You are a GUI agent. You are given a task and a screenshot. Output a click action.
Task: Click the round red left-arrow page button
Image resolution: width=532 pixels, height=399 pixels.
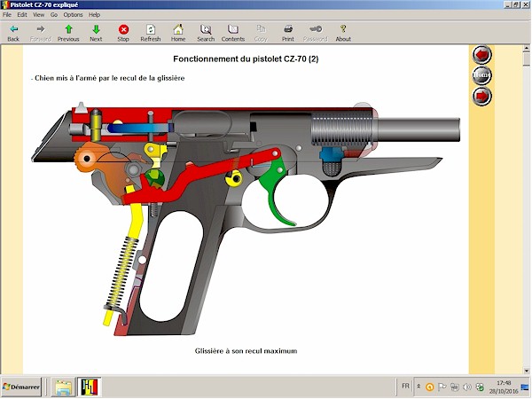(481, 54)
